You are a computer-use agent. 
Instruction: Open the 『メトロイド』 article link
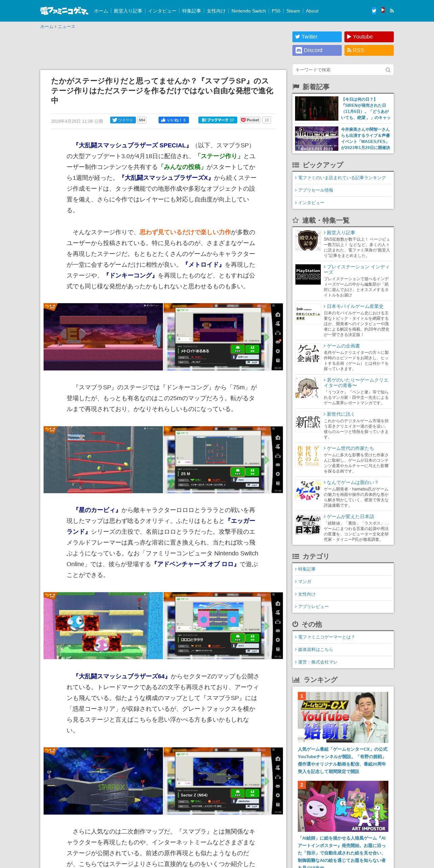[x=203, y=265]
